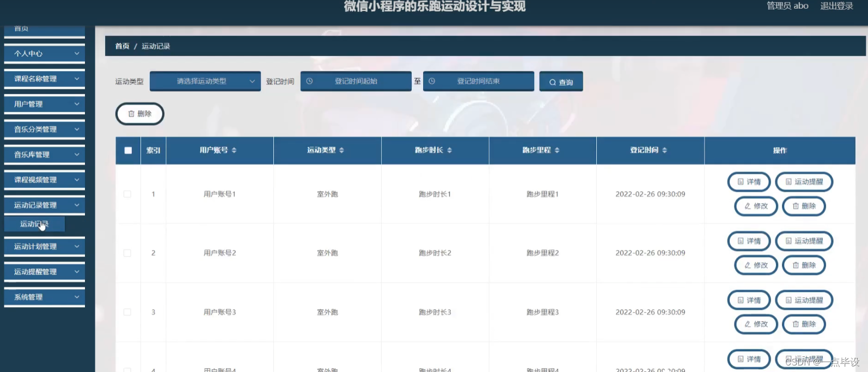Open the 请选择运动类型 dropdown
The height and width of the screenshot is (372, 868).
(205, 81)
